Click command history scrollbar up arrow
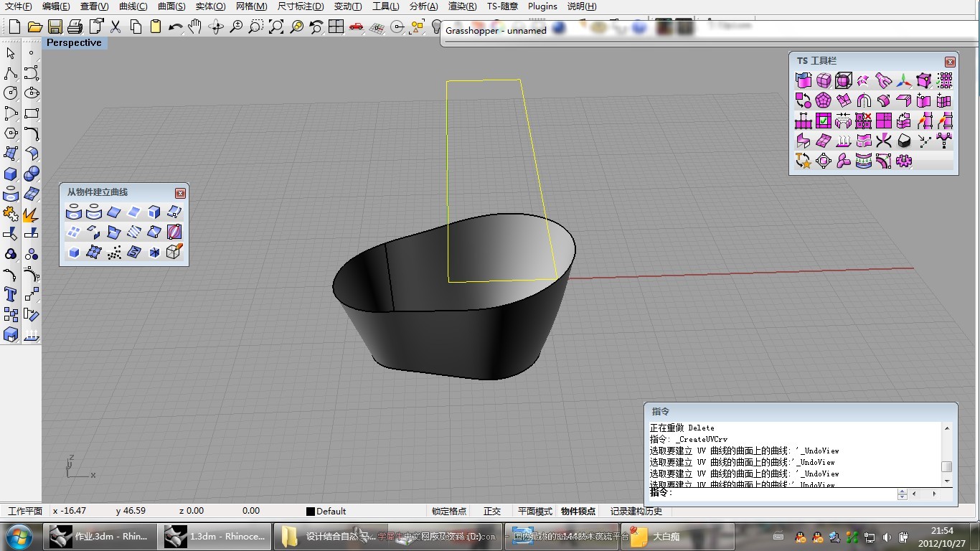This screenshot has width=980, height=551. click(947, 428)
